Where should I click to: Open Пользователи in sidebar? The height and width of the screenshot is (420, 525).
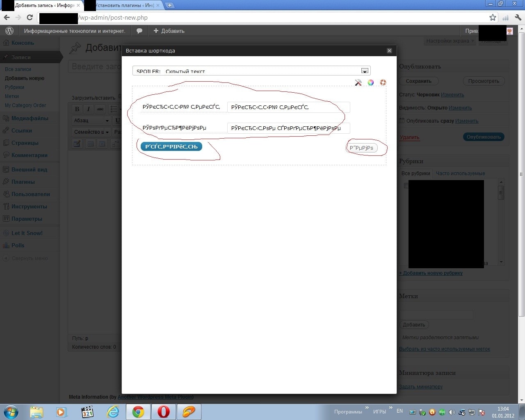click(x=31, y=194)
